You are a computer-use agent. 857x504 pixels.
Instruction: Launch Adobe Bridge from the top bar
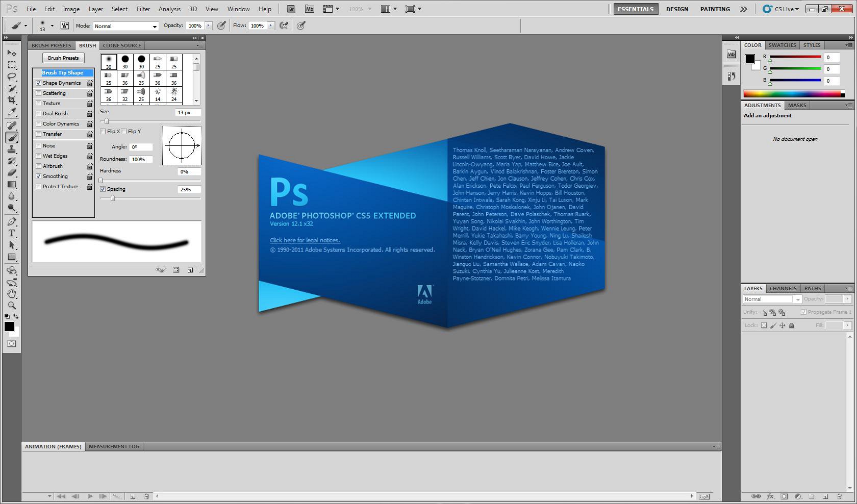(291, 9)
